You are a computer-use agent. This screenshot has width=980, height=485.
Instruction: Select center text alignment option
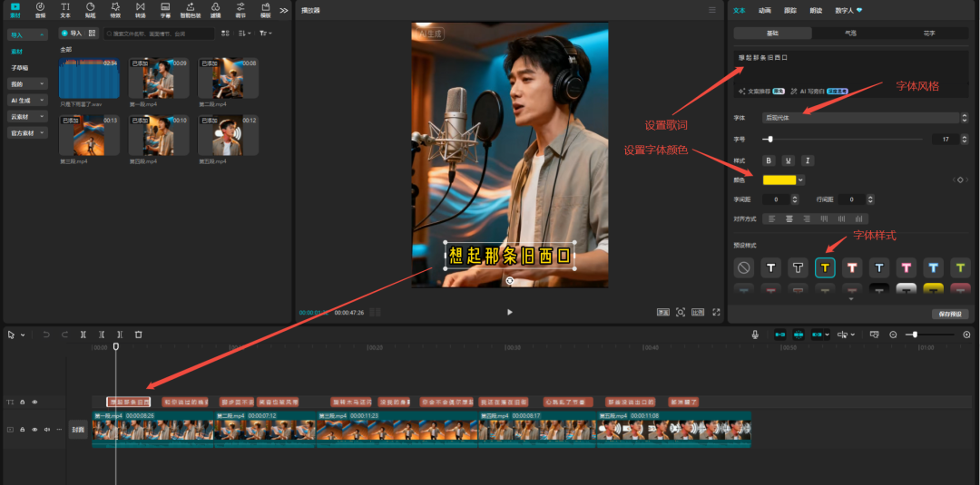[789, 218]
